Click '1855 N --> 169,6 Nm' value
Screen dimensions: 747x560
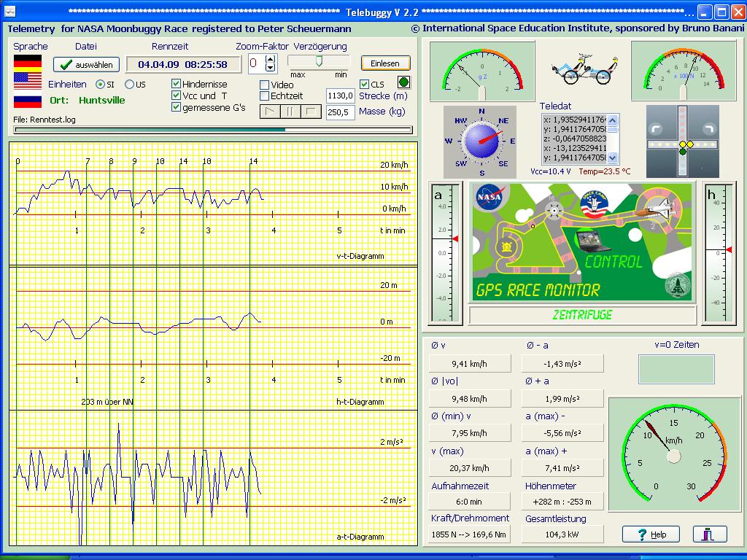coord(469,534)
